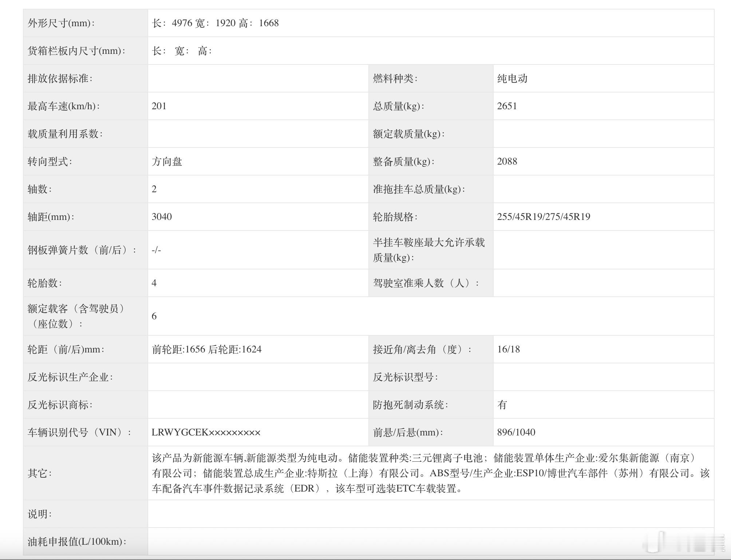Click the 轮距(前/后)mm label

tap(66, 350)
